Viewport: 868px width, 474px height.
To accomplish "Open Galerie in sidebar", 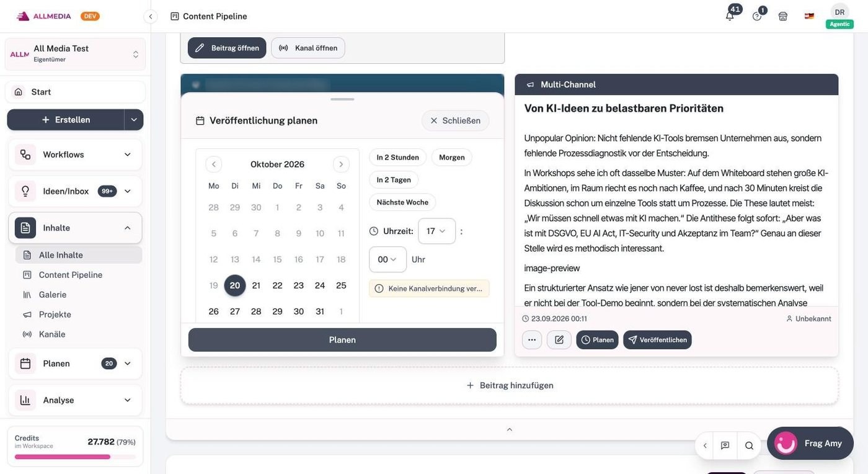I will click(79, 295).
